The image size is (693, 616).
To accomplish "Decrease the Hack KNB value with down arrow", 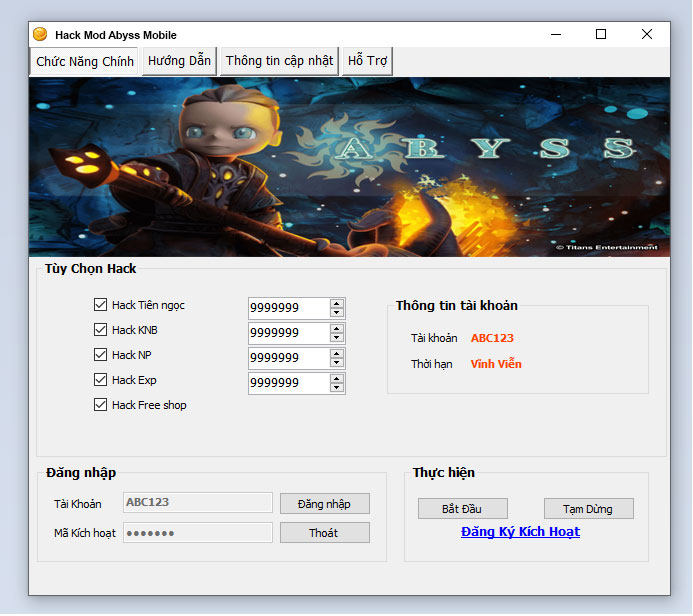I will [337, 338].
